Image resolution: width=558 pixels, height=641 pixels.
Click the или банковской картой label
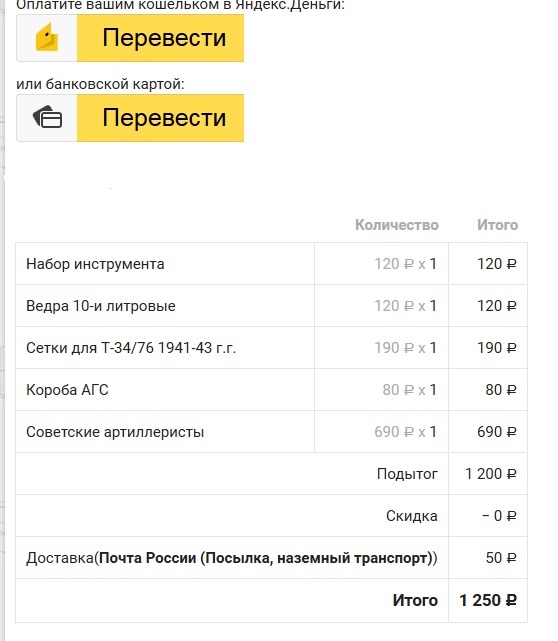click(x=100, y=84)
